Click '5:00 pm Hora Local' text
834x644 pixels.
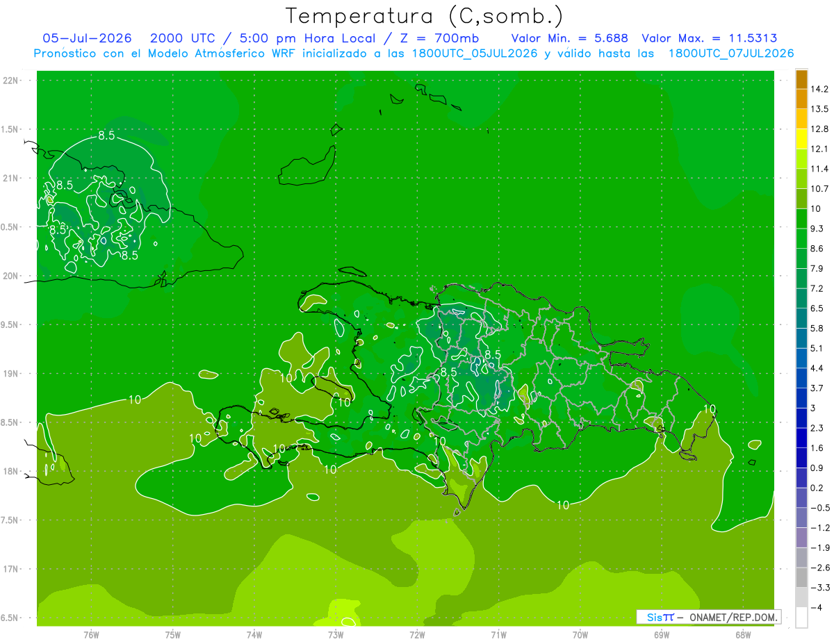tap(307, 38)
